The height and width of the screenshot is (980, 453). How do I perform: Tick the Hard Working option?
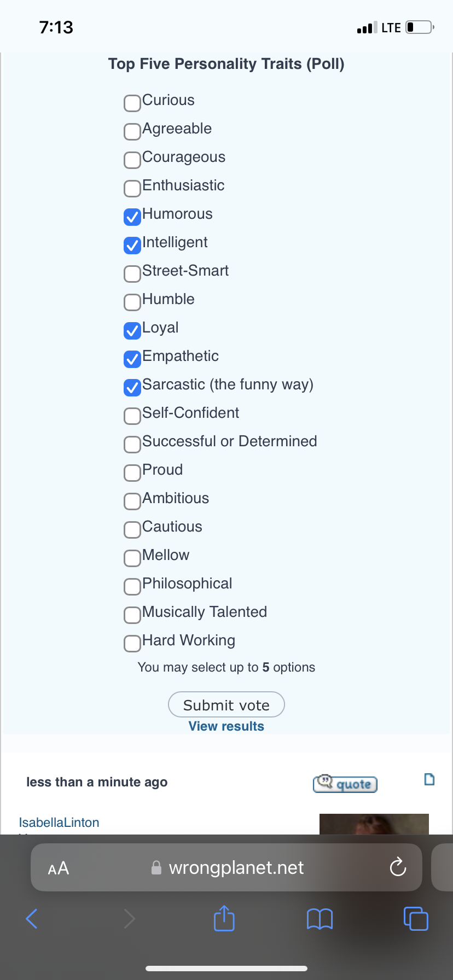[x=132, y=643]
